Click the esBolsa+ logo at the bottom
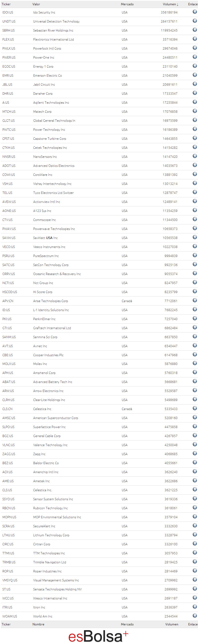The width and height of the screenshot is (198, 644). tap(99, 636)
